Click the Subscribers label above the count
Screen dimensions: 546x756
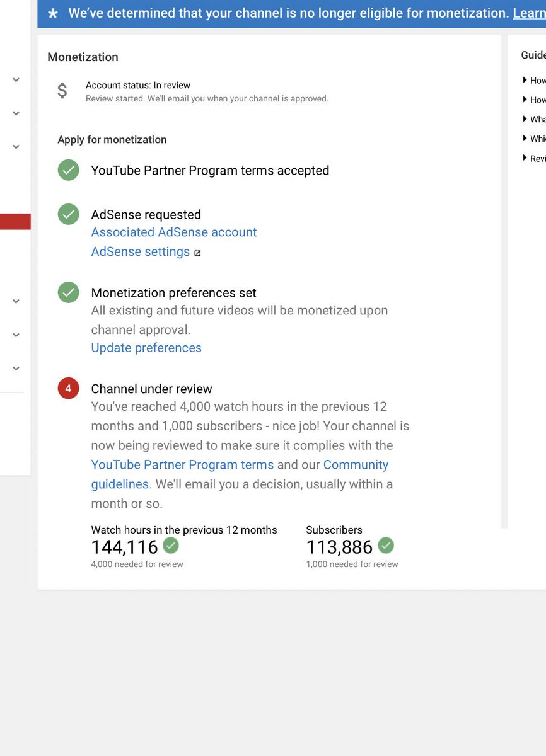(x=334, y=530)
